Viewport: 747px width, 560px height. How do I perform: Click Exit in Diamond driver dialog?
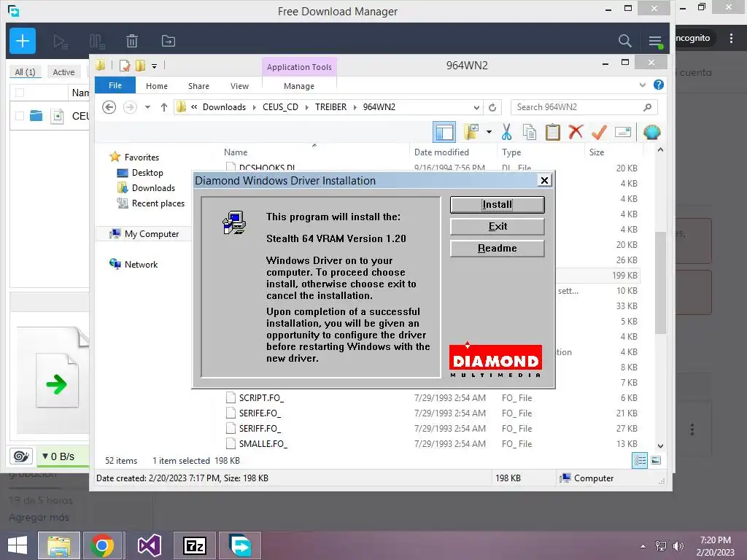pyautogui.click(x=497, y=227)
